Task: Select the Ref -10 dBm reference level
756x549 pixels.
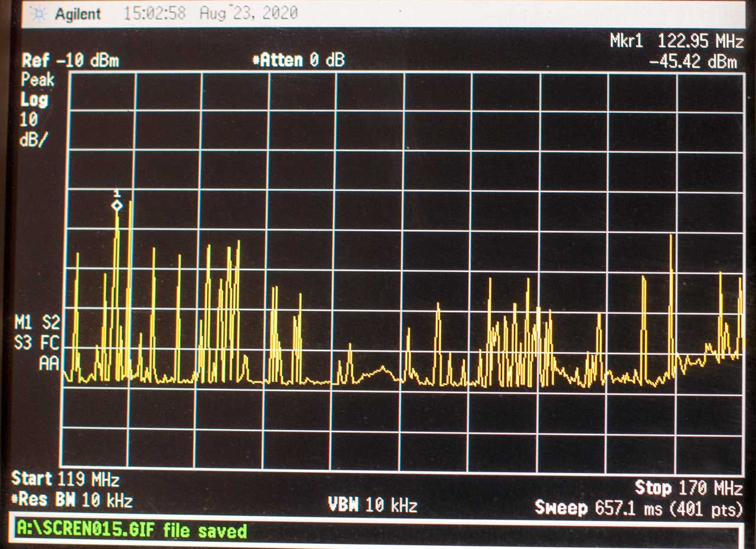Action: coord(70,60)
